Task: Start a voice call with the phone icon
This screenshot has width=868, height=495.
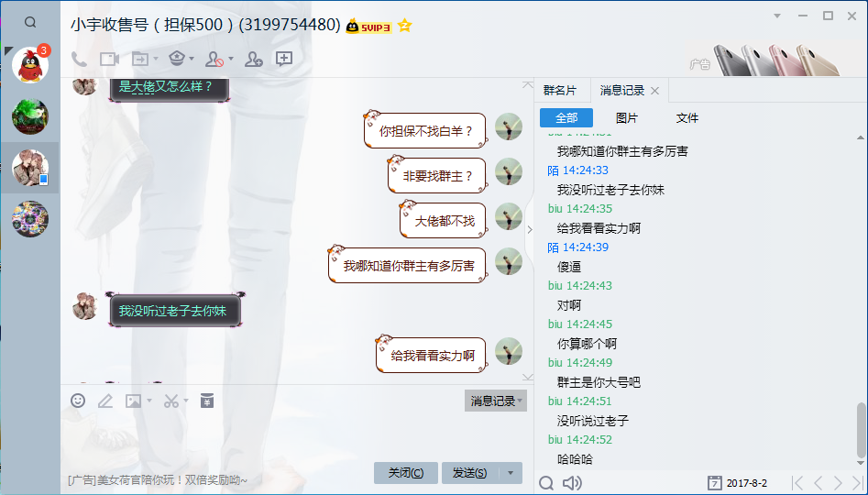Action: [x=79, y=59]
